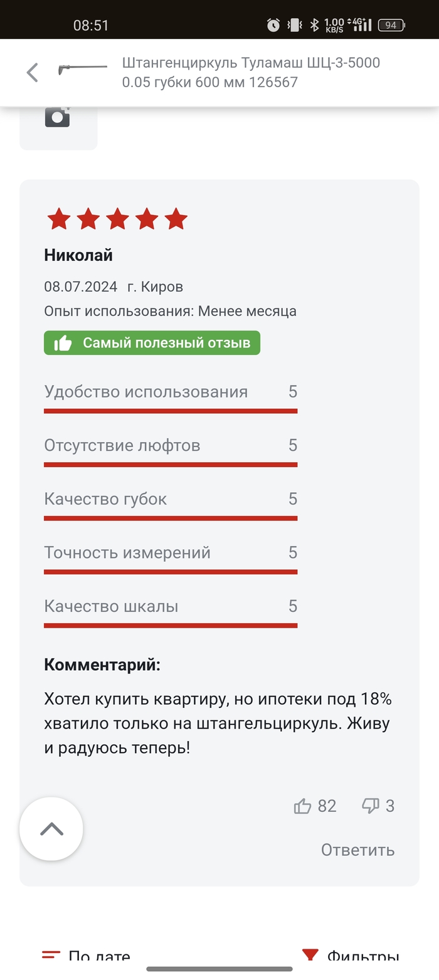This screenshot has height=980, width=439.
Task: Tap Ответить to reply to review
Action: (x=357, y=850)
